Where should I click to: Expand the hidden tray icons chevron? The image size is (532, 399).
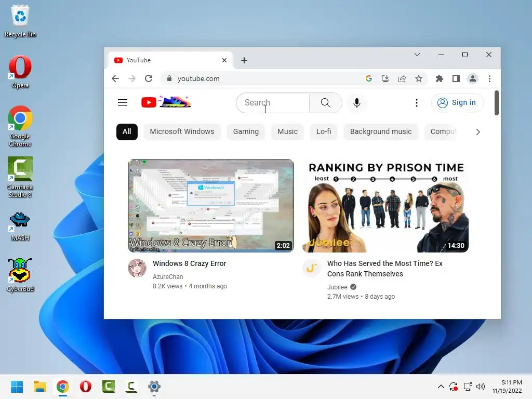(x=441, y=387)
